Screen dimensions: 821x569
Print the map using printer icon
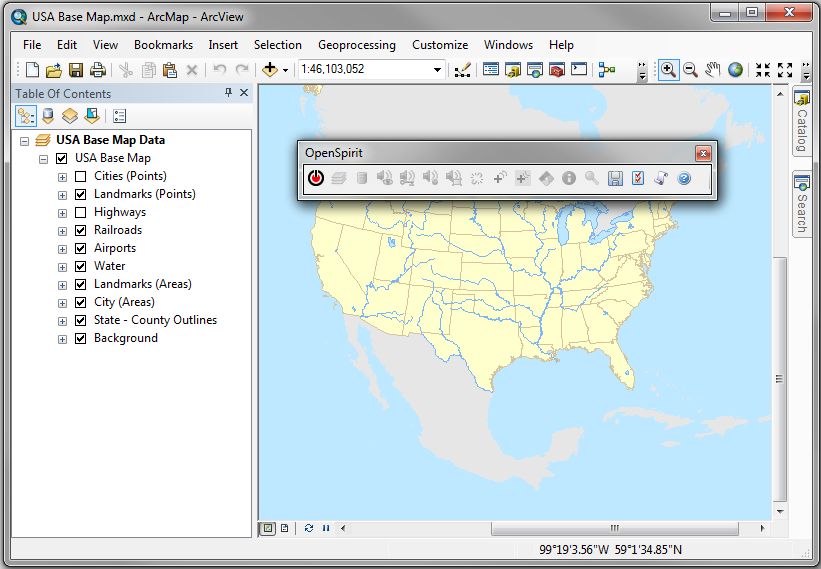click(x=98, y=70)
